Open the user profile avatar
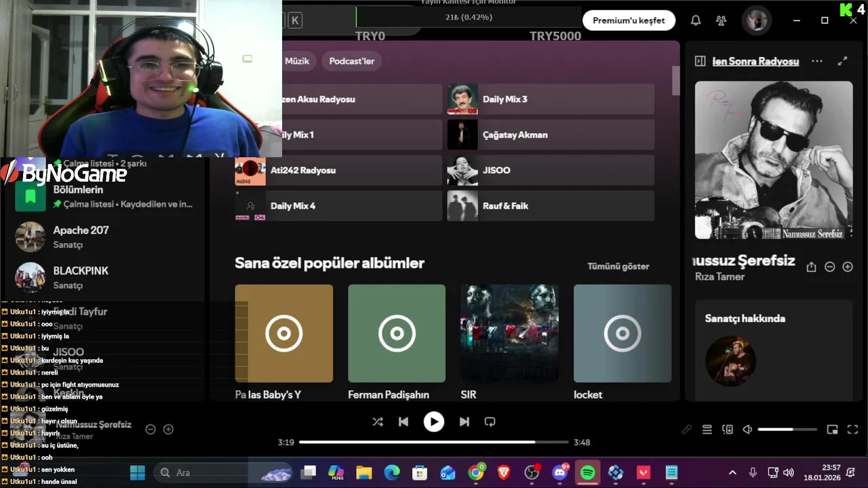868x488 pixels. pos(756,20)
